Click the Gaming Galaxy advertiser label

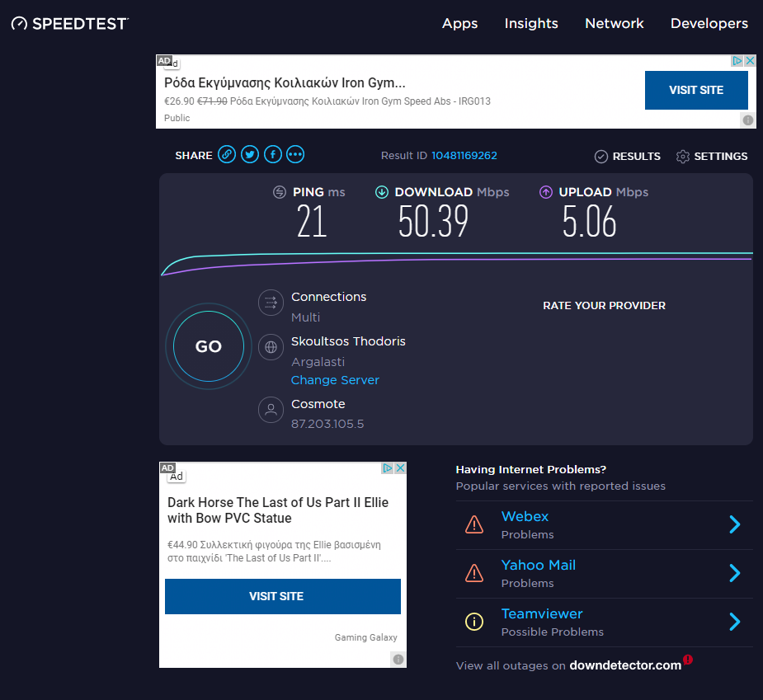coord(366,637)
